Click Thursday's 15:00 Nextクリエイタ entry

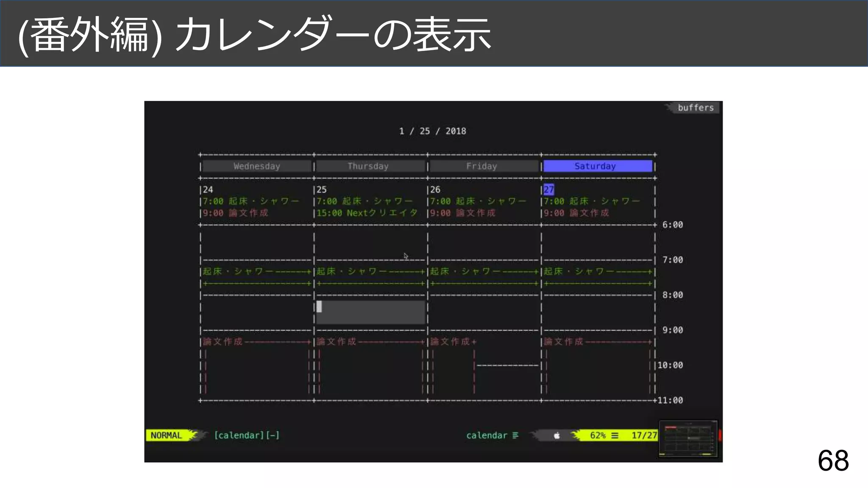pos(367,213)
